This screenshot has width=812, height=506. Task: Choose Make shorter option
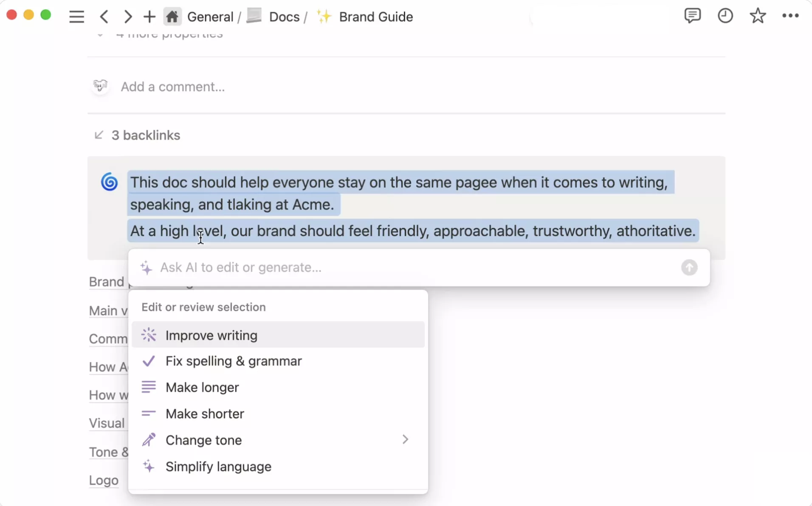coord(205,414)
